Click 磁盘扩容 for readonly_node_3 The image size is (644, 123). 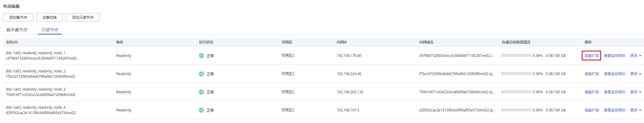[591, 92]
